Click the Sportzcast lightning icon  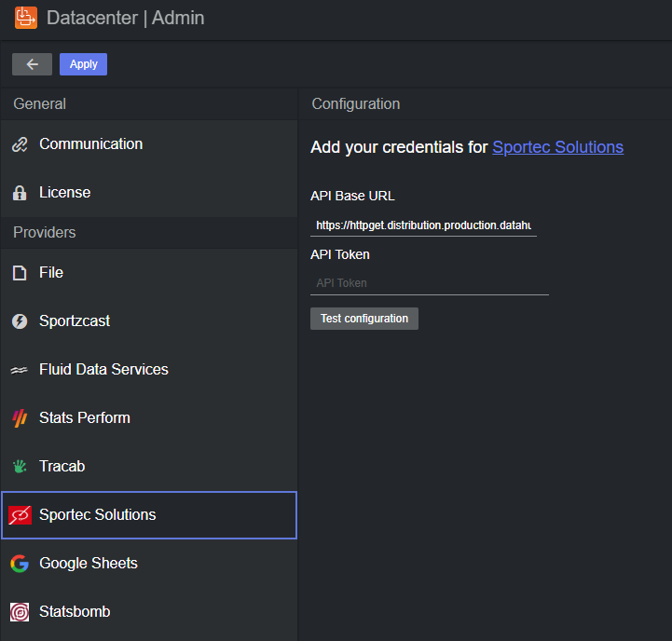tap(20, 321)
